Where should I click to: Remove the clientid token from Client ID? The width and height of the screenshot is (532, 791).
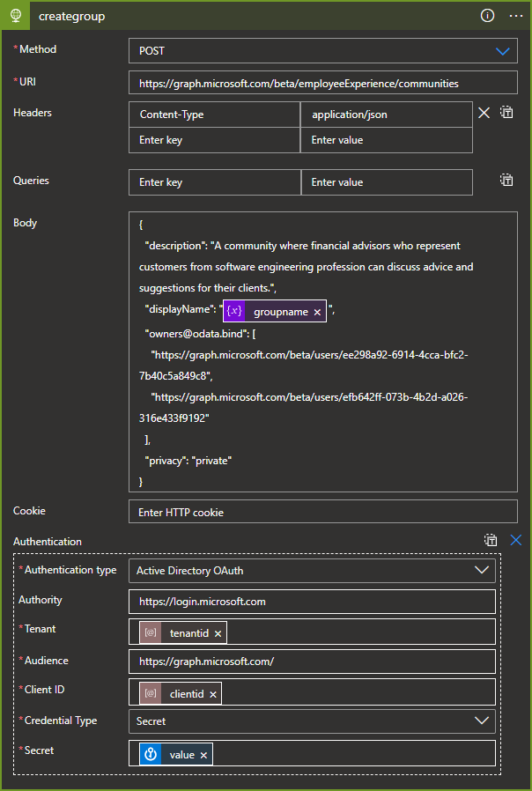pos(212,694)
